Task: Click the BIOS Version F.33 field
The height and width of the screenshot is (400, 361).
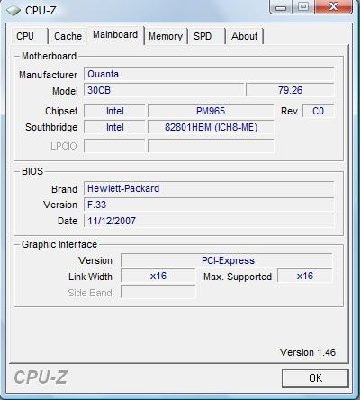Action: [x=209, y=204]
